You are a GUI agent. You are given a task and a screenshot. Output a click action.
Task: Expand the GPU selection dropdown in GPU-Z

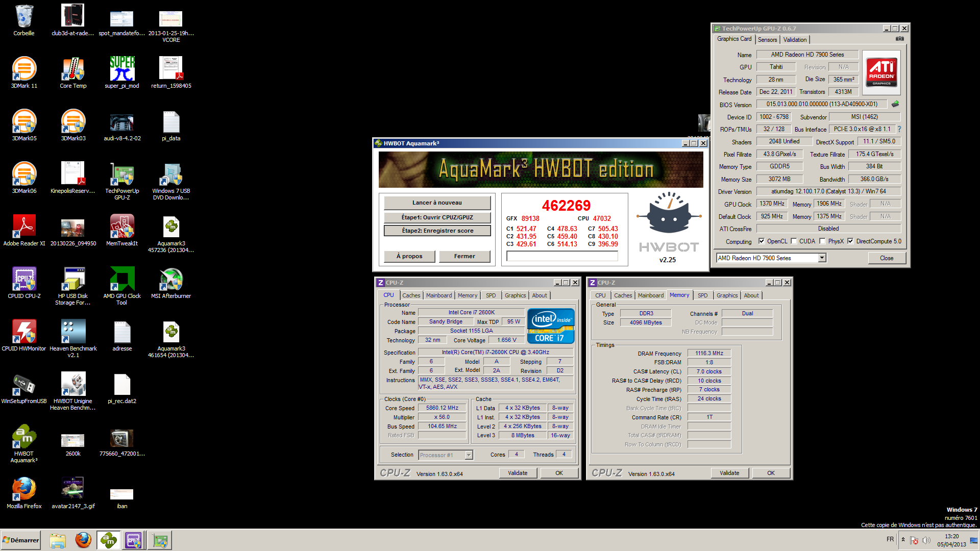pyautogui.click(x=822, y=258)
